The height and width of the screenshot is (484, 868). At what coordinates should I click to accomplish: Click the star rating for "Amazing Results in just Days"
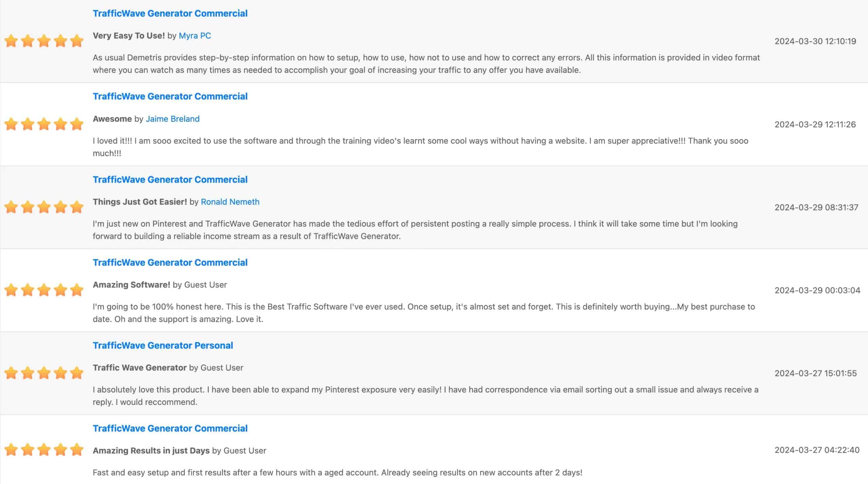click(44, 450)
